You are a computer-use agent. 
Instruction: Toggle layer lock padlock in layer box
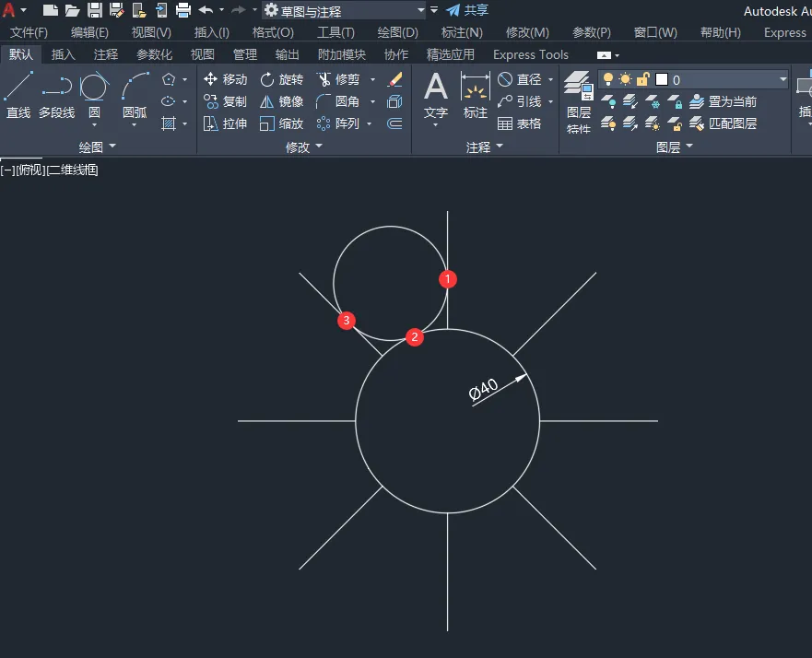point(642,80)
